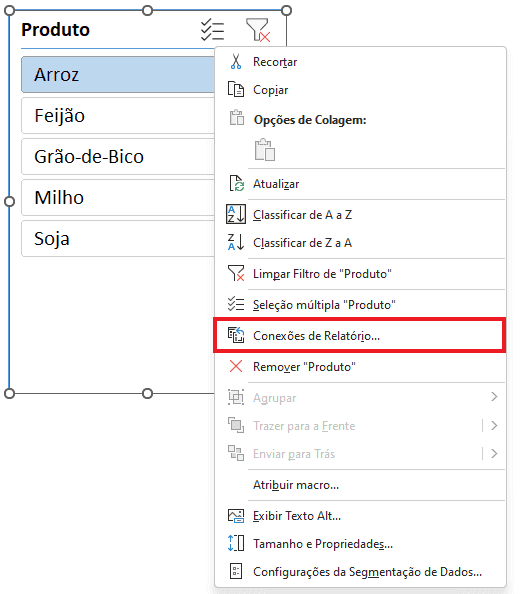The width and height of the screenshot is (523, 594).
Task: Click the clear filter icon in slicer header
Action: click(x=258, y=30)
